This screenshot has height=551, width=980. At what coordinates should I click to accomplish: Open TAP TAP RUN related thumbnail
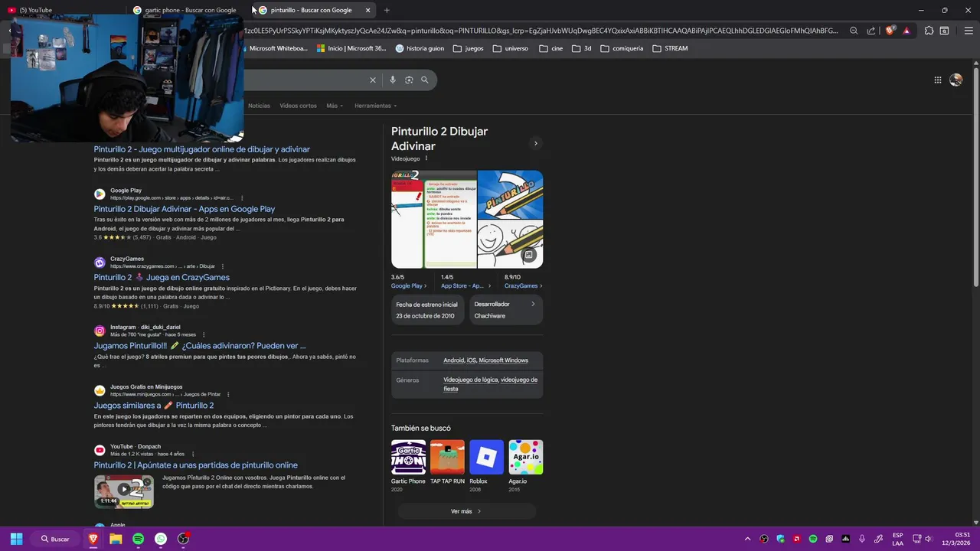pyautogui.click(x=447, y=457)
